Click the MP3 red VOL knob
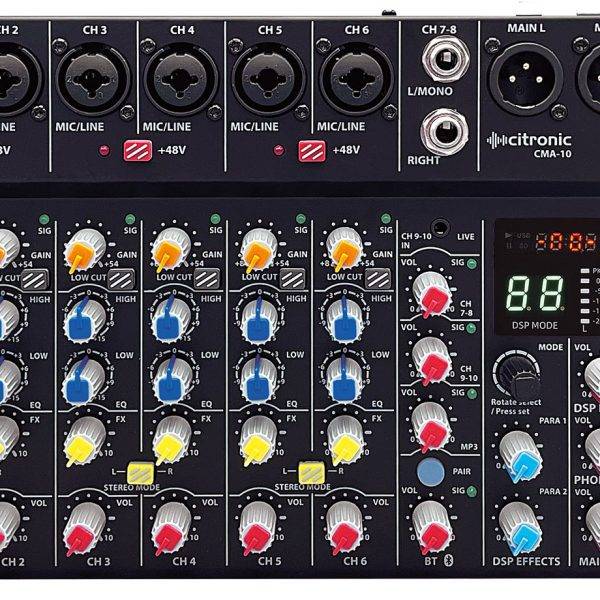The width and height of the screenshot is (600, 600). tap(432, 426)
